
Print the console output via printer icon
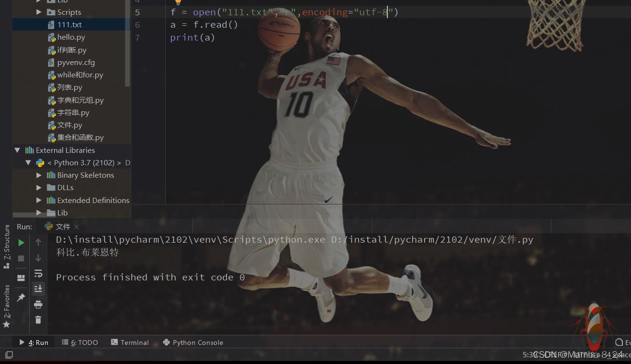coord(38,304)
